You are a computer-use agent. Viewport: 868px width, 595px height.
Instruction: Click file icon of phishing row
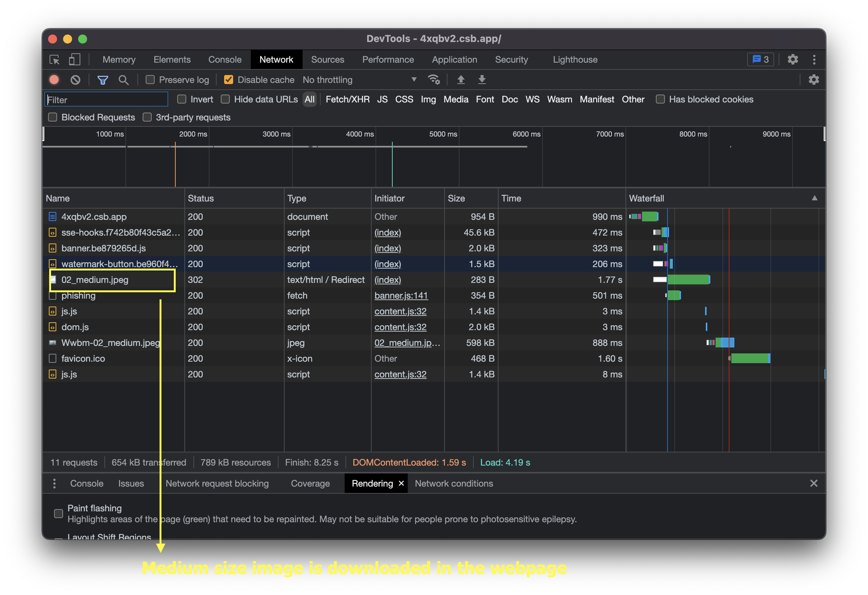click(53, 296)
